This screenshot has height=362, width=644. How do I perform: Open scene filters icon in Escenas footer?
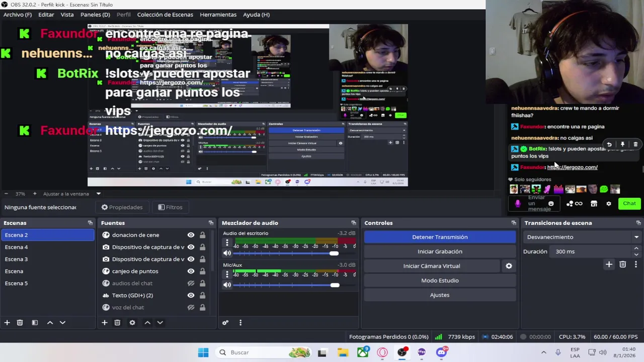coord(35,322)
